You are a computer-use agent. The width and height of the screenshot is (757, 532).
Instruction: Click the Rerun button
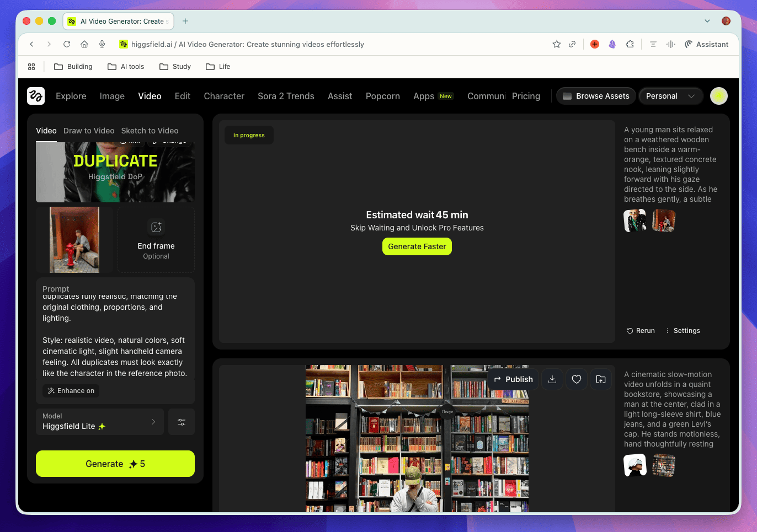[x=641, y=331]
